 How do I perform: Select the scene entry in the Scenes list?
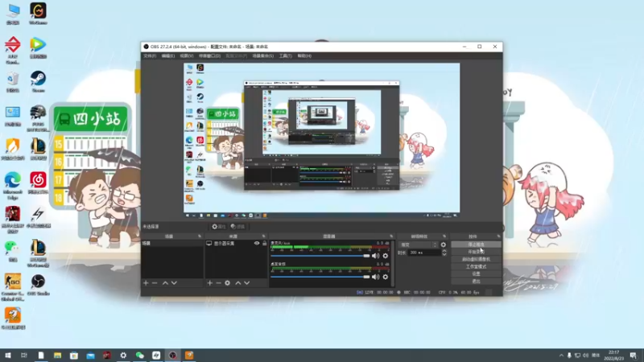(x=172, y=244)
